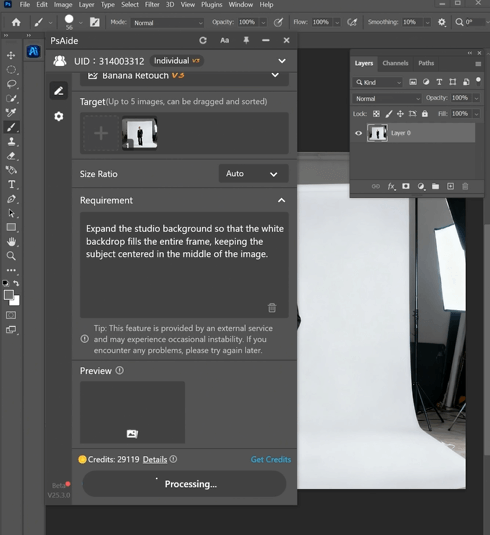Collapse the Requirement section
Viewport: 490px width, 535px height.
click(281, 200)
